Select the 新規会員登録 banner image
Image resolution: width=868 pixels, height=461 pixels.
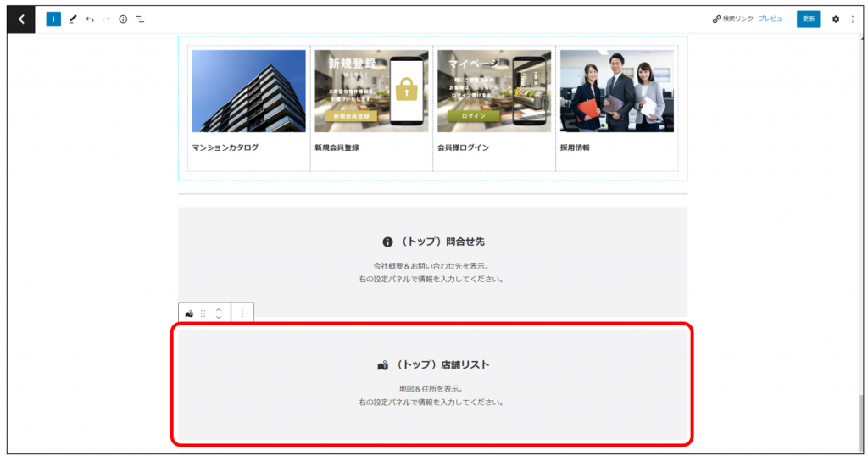pos(371,91)
